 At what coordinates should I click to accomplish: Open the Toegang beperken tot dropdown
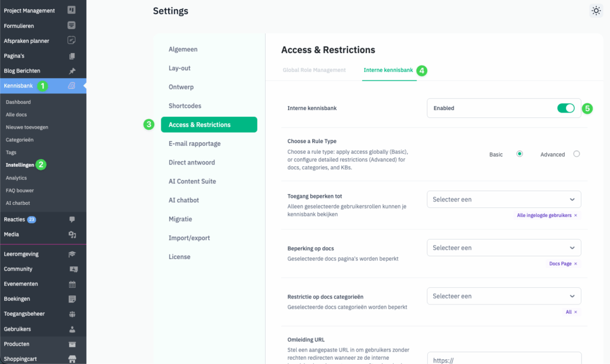(x=503, y=200)
